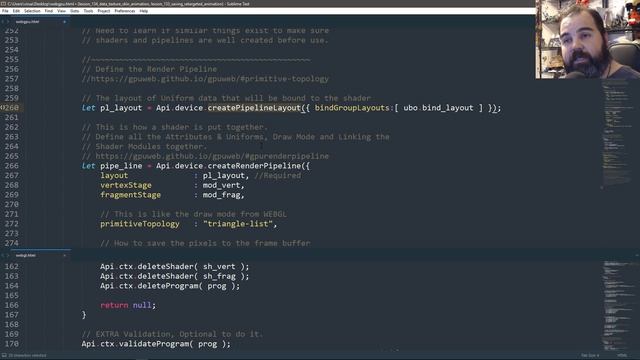
Task: Open the Tab Size selector in status bar
Action: pos(590,356)
